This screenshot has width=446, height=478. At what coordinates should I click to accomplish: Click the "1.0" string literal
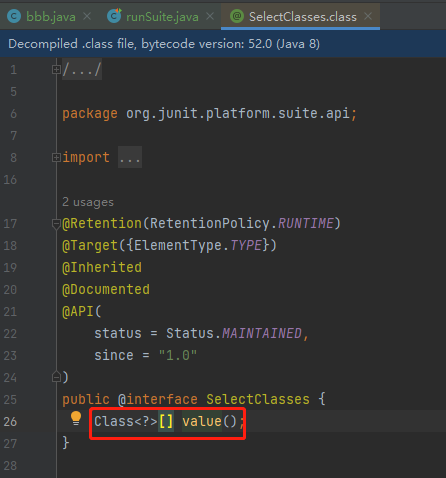click(x=178, y=355)
